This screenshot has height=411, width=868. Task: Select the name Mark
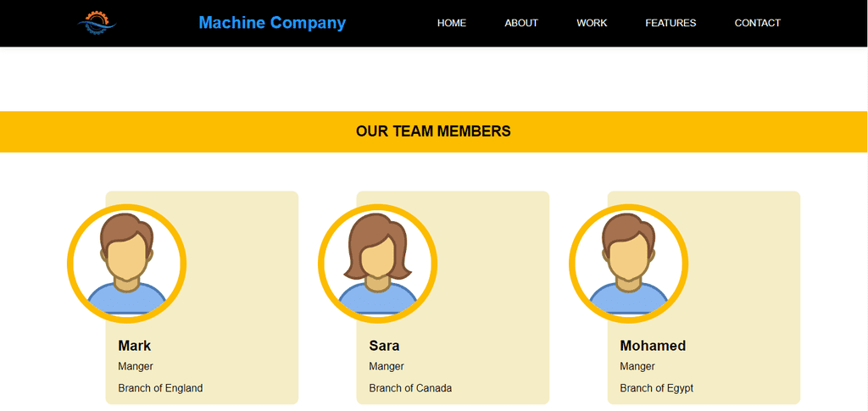coord(135,346)
